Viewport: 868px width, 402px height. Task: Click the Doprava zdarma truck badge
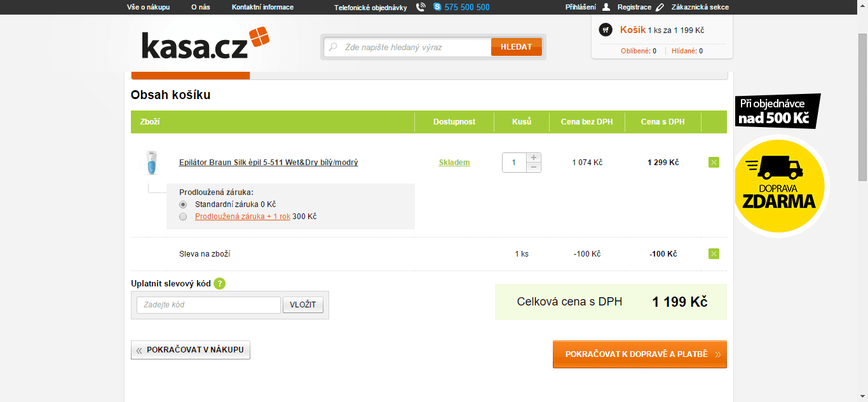click(780, 186)
